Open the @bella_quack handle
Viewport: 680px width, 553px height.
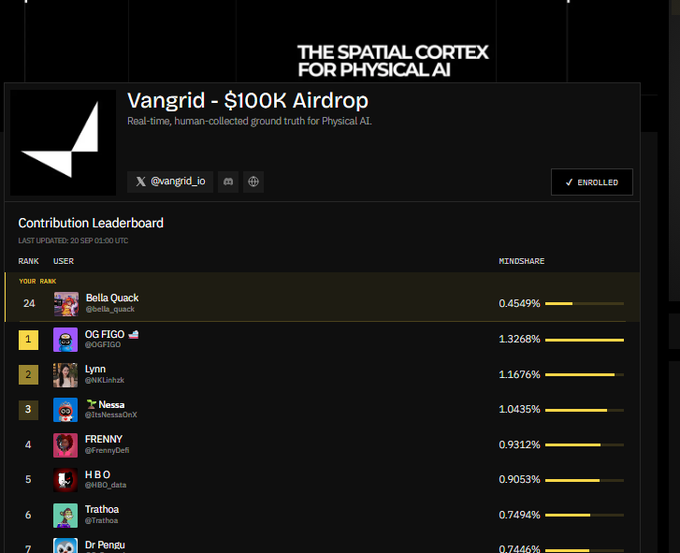pyautogui.click(x=110, y=309)
